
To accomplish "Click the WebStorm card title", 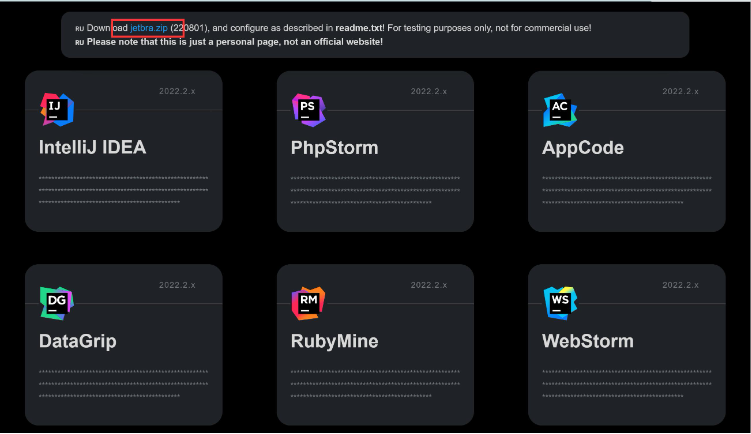I will [x=588, y=341].
